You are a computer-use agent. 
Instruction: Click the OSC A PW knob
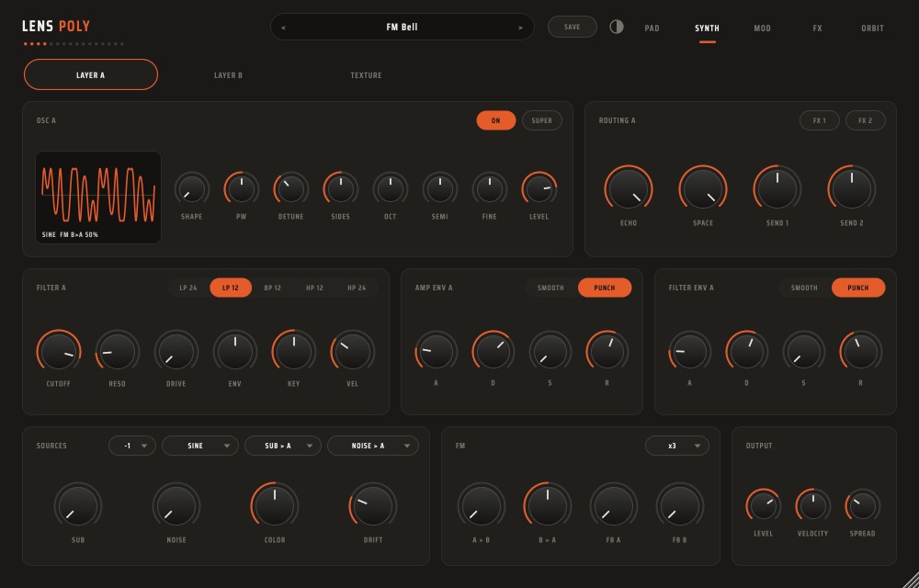point(242,189)
